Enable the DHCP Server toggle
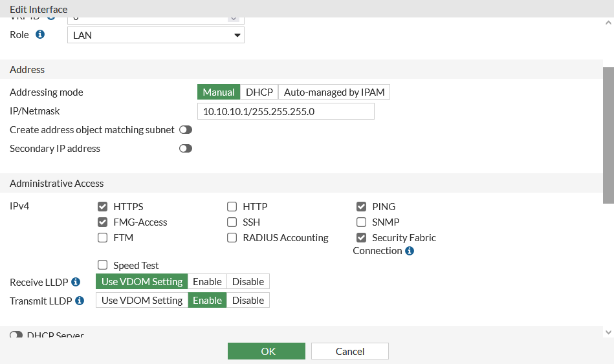This screenshot has height=364, width=614. 16,335
